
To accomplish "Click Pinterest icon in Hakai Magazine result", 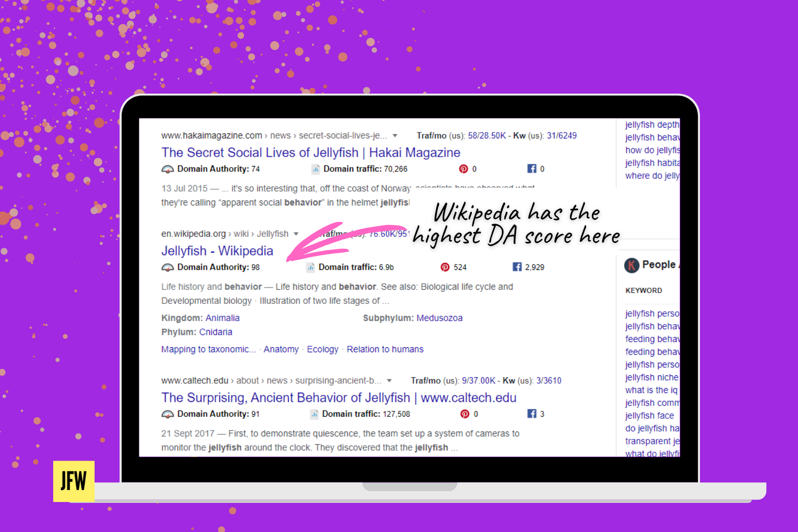I will point(464,169).
